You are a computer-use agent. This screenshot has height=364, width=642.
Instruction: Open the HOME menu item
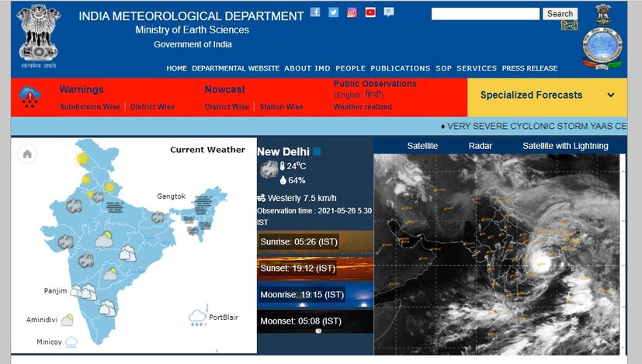point(176,68)
